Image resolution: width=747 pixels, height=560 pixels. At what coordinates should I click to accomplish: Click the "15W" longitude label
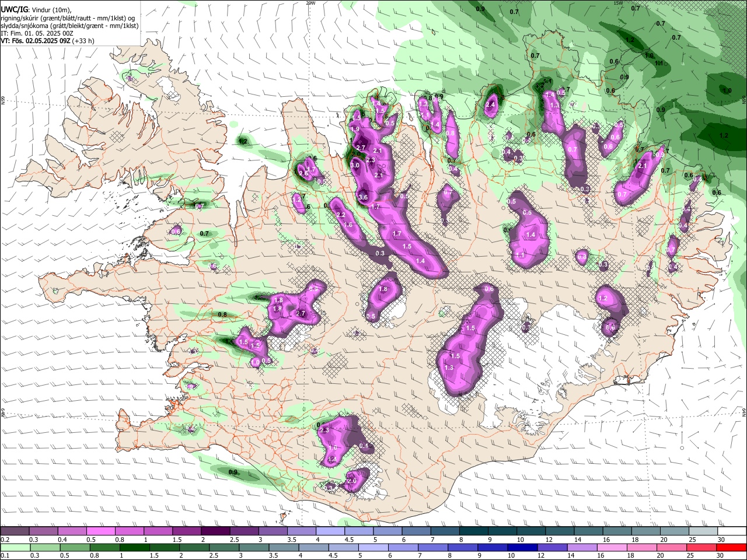617,3
